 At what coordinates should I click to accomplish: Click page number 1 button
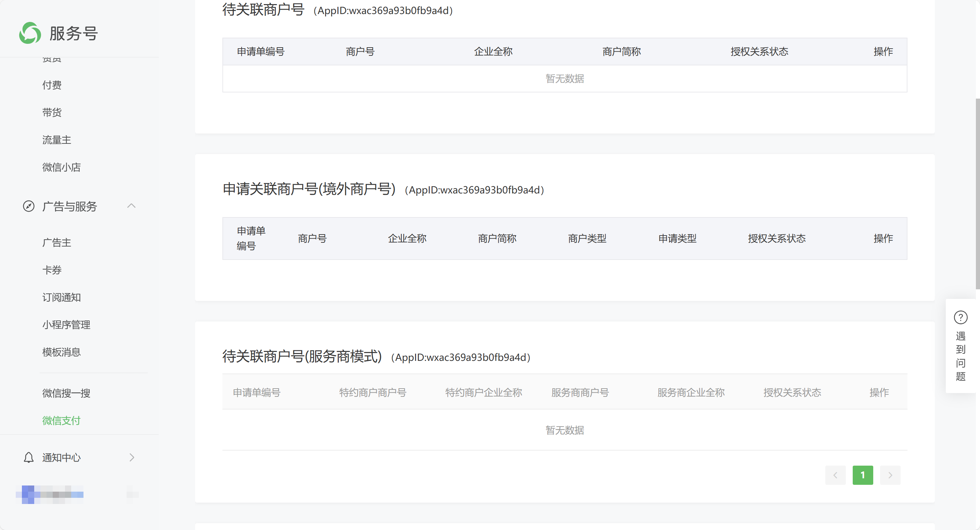coord(863,475)
